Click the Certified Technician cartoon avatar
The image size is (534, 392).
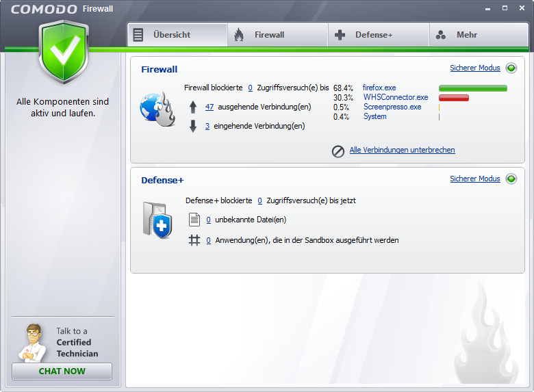(x=32, y=342)
